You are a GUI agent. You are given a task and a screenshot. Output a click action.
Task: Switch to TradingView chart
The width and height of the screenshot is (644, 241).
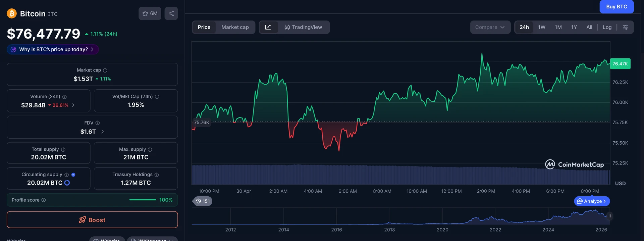pyautogui.click(x=303, y=27)
